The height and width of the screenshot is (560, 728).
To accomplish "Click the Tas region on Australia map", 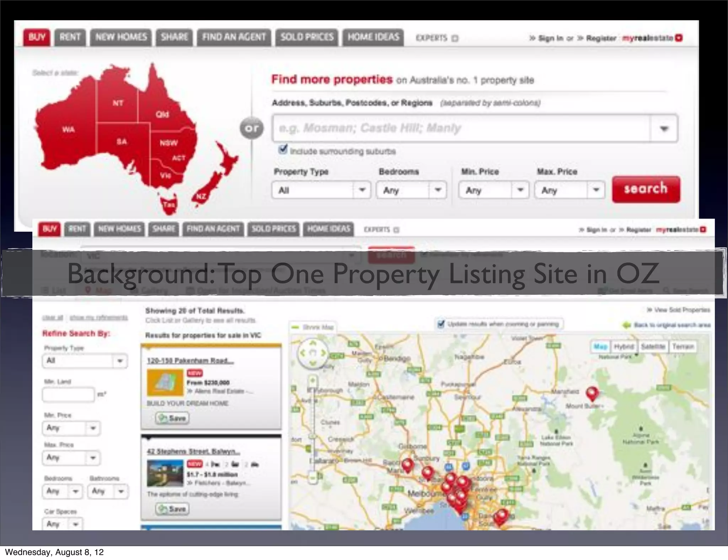I will pyautogui.click(x=168, y=205).
